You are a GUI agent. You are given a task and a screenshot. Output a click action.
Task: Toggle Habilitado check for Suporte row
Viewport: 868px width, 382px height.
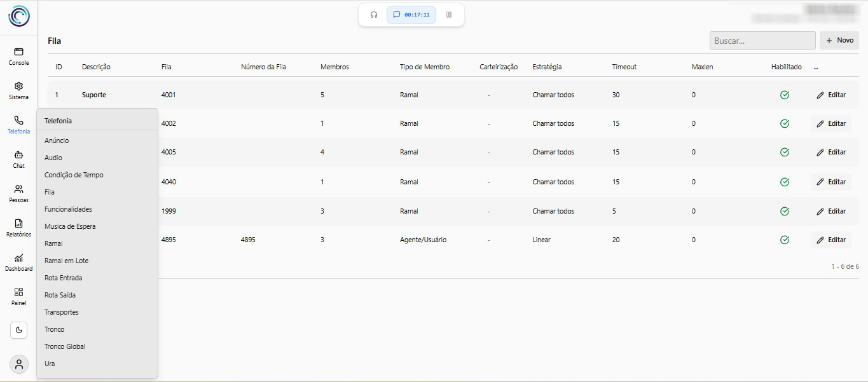click(x=785, y=95)
